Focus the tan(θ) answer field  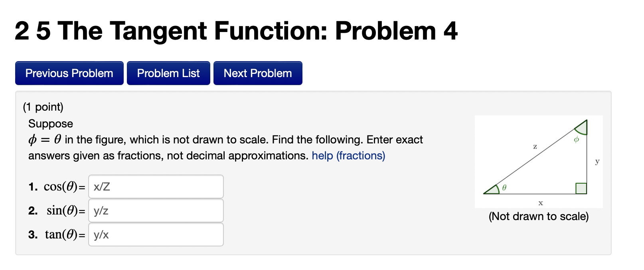tap(156, 235)
